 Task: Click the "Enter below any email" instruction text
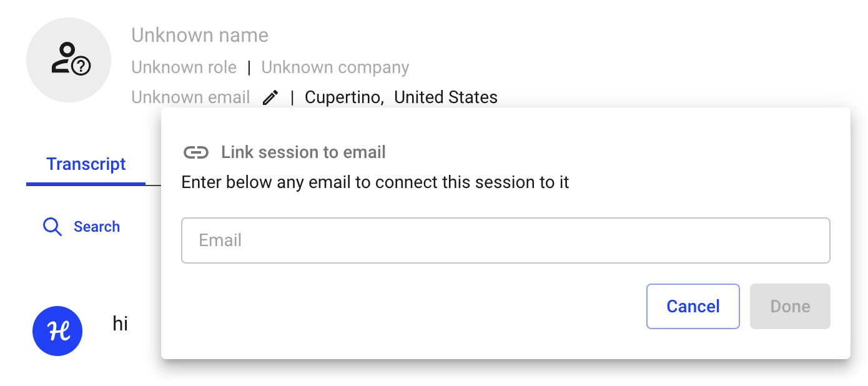click(375, 183)
